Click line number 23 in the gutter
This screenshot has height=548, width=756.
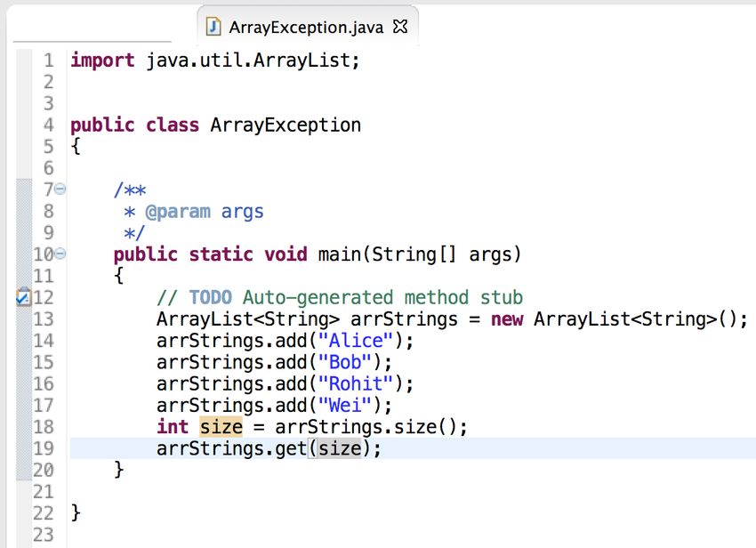[44, 535]
